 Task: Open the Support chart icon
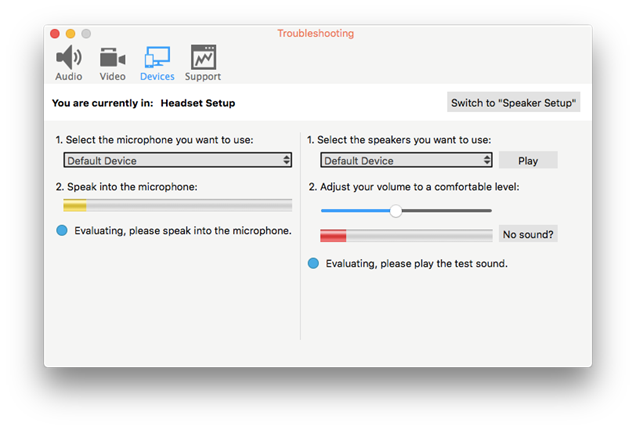[203, 57]
